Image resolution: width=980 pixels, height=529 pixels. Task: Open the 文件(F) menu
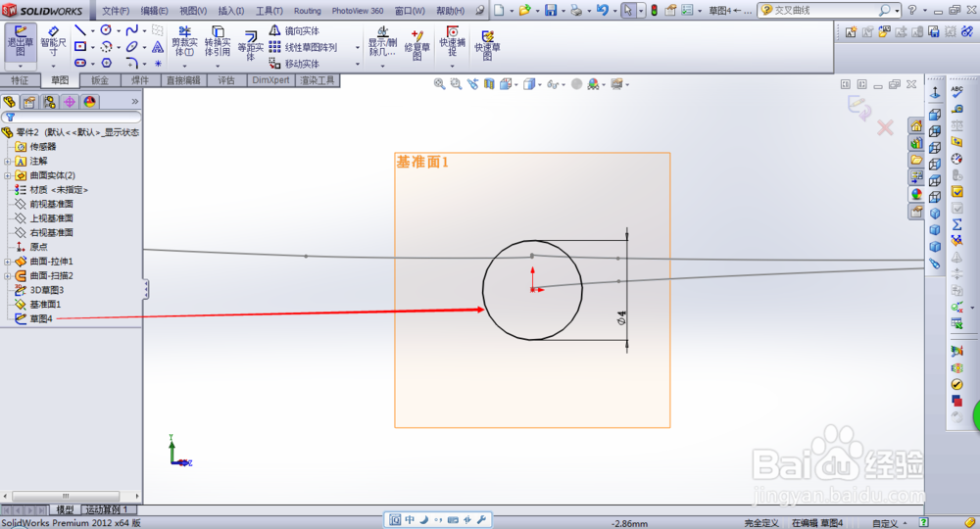116,11
